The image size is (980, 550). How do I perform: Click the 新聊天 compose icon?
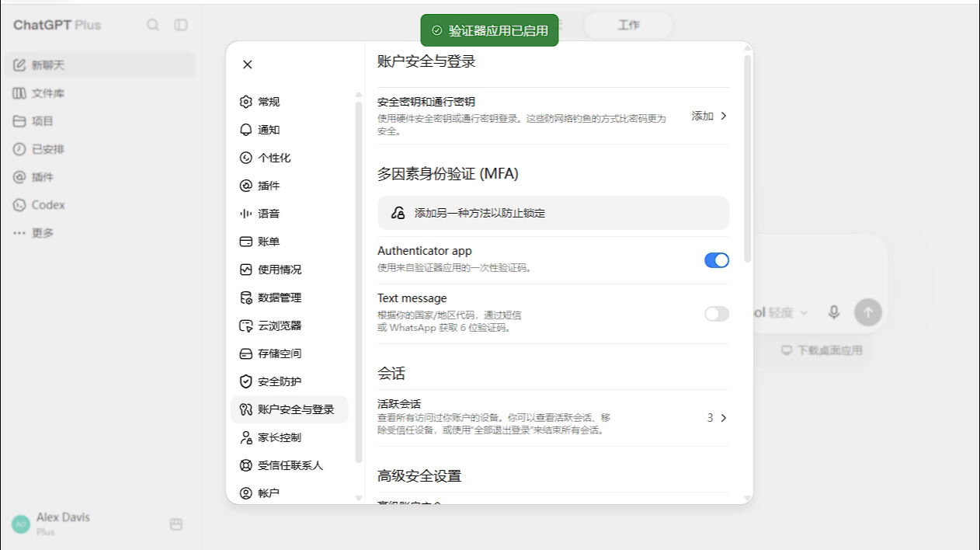point(19,65)
